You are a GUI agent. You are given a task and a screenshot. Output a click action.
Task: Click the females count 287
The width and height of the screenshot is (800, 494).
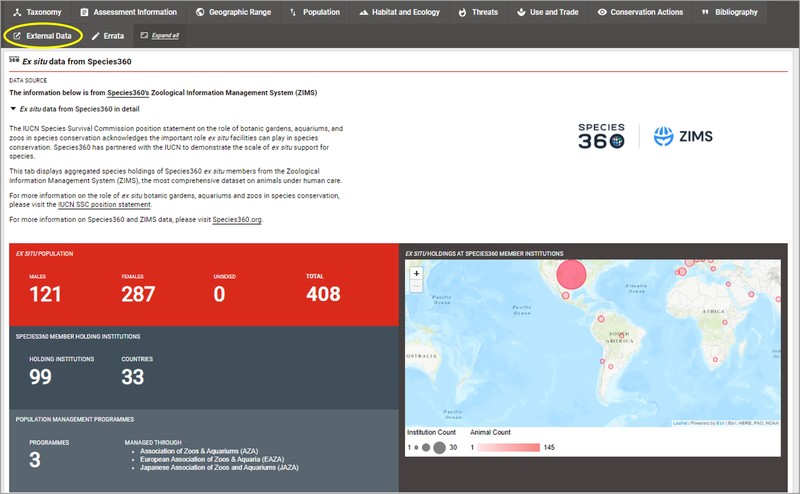click(x=138, y=294)
